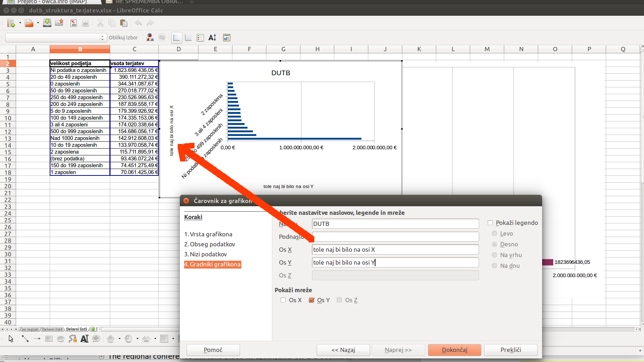
Task: Select the Callout speech bubble tool
Action: (96, 339)
